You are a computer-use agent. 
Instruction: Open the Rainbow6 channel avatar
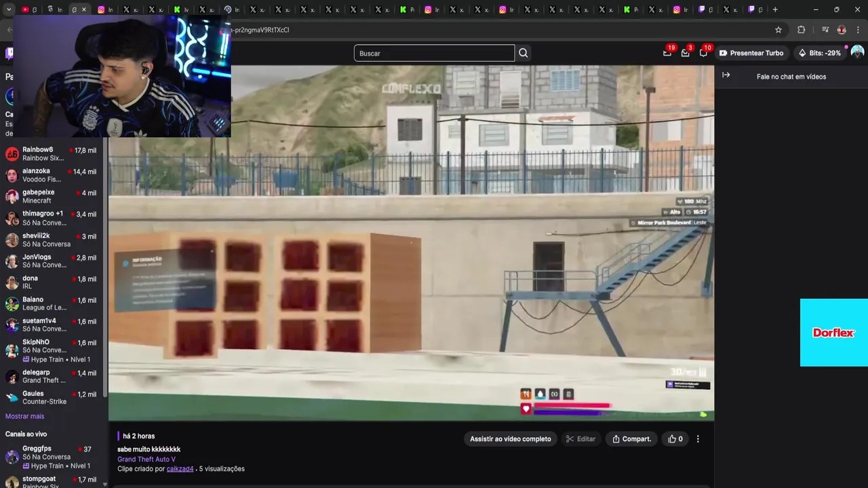tap(12, 154)
